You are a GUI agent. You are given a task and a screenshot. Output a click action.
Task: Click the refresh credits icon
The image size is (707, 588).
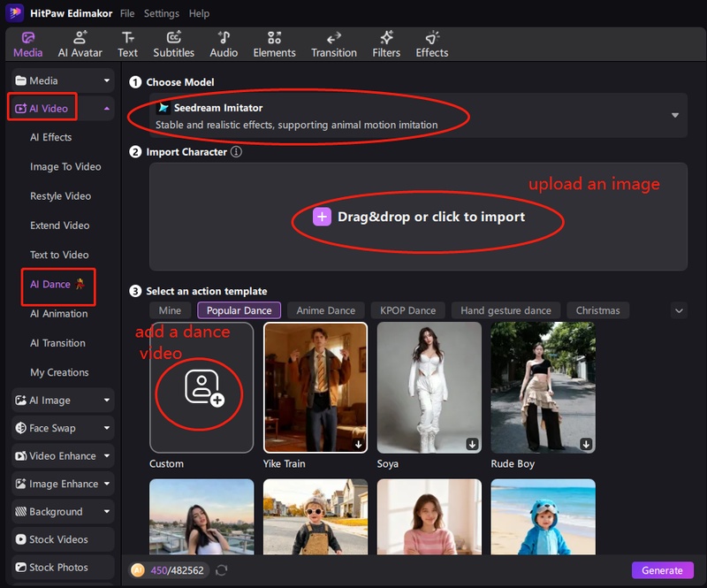pyautogui.click(x=222, y=571)
